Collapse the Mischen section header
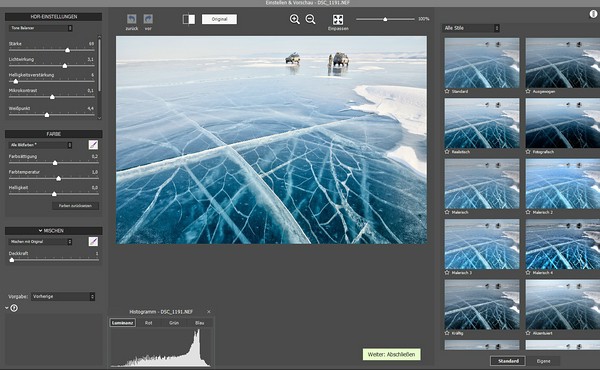 (x=54, y=231)
